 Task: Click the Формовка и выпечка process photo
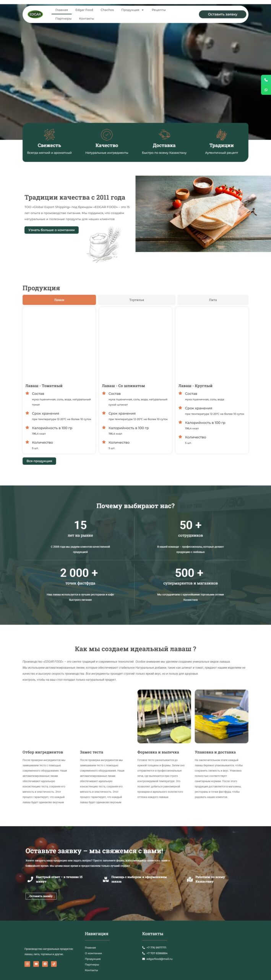(x=164, y=716)
